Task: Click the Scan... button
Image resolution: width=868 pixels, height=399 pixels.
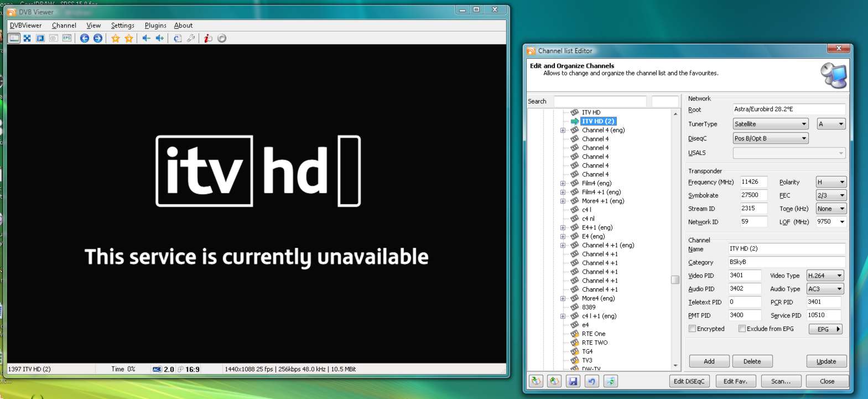Action: [781, 381]
